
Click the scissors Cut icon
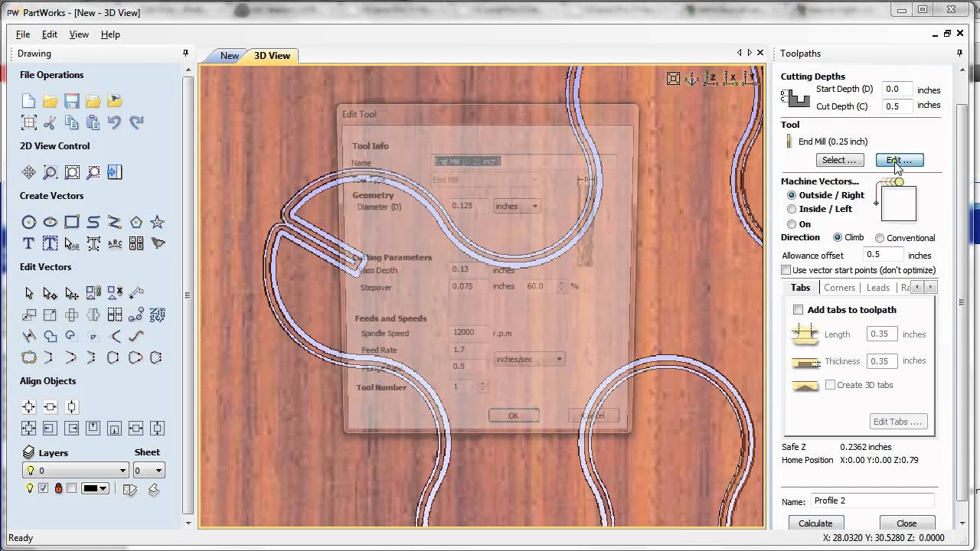pyautogui.click(x=50, y=122)
